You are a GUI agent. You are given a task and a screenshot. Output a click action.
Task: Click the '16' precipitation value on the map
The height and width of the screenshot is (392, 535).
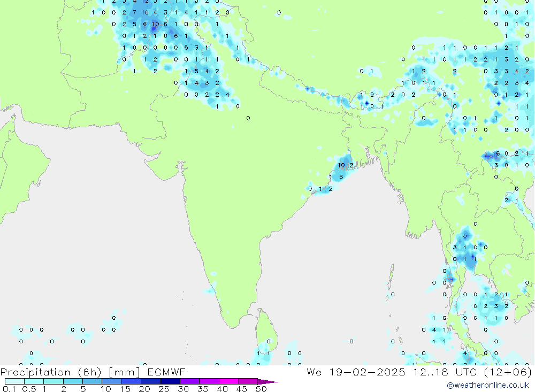click(x=496, y=153)
